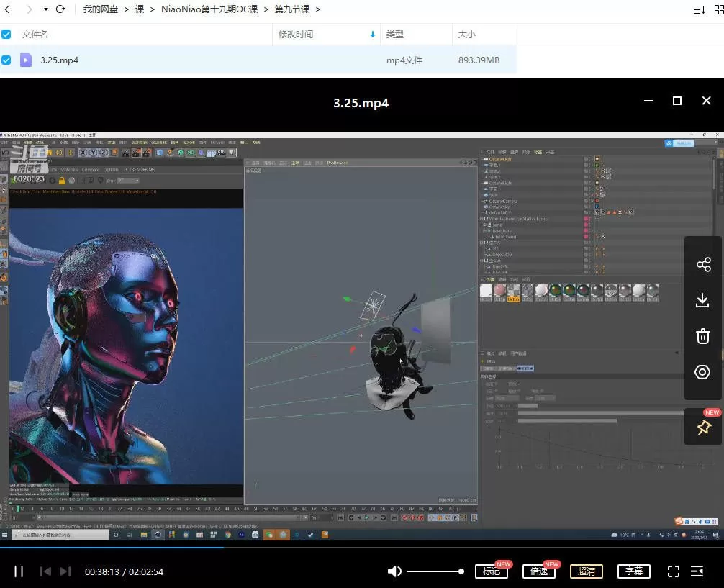Image resolution: width=724 pixels, height=588 pixels.
Task: Click the share icon in side panel
Action: pos(703,264)
